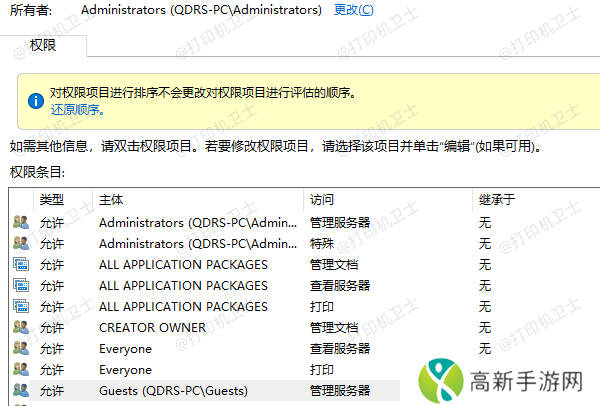The width and height of the screenshot is (600, 406).
Task: Open the 权限 tab
Action: [43, 45]
